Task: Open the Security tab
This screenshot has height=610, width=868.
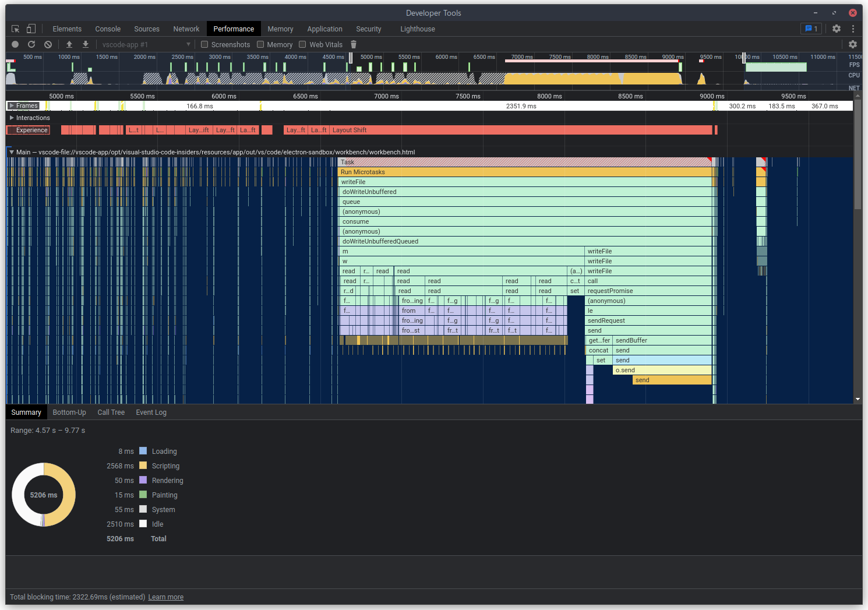Action: 369,29
